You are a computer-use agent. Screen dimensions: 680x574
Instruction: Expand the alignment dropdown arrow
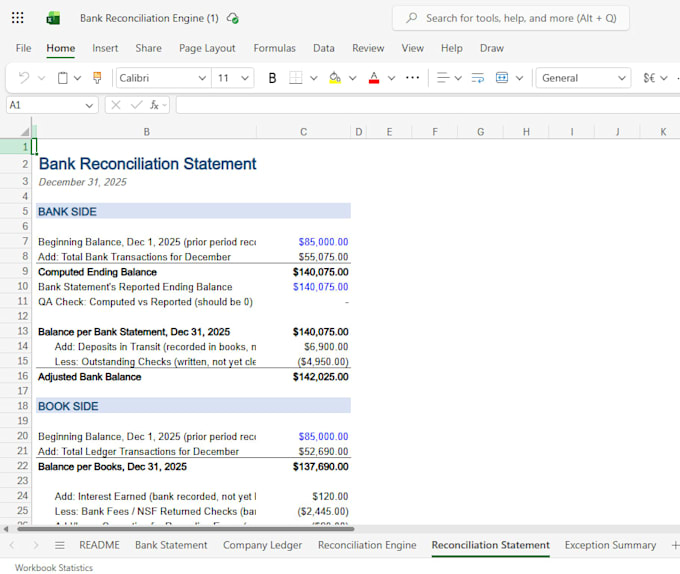pyautogui.click(x=458, y=78)
